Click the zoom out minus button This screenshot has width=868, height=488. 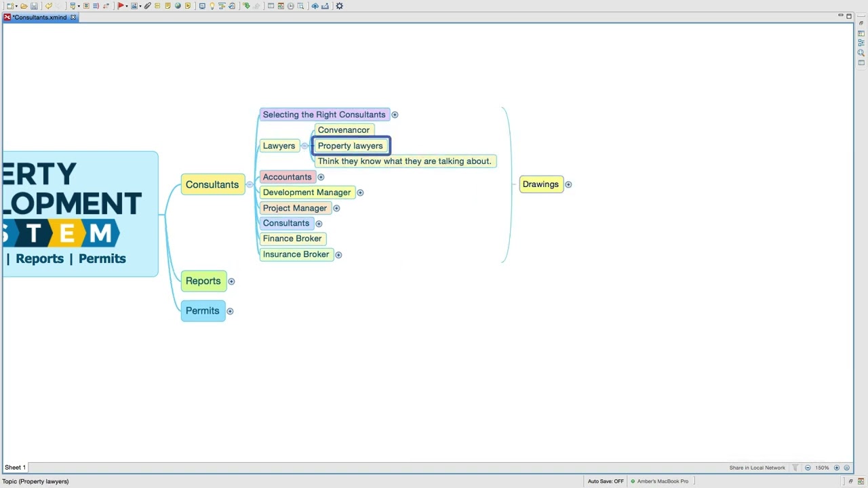(x=808, y=468)
